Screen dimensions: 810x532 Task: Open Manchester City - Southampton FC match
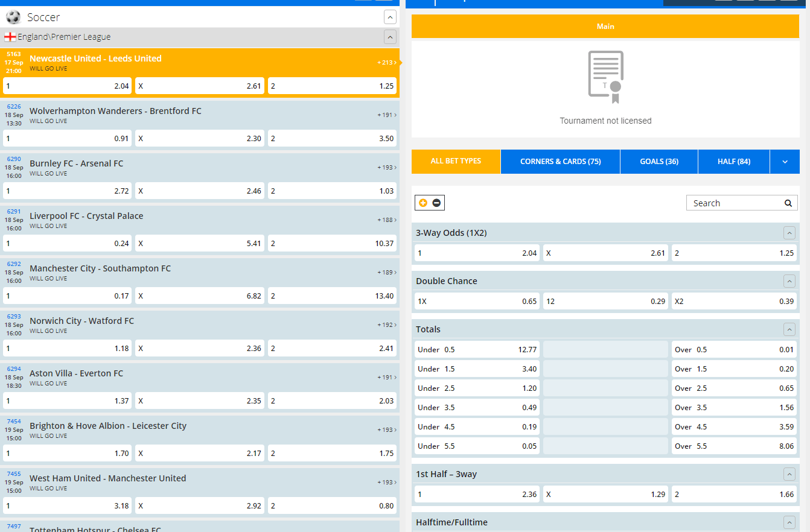100,268
